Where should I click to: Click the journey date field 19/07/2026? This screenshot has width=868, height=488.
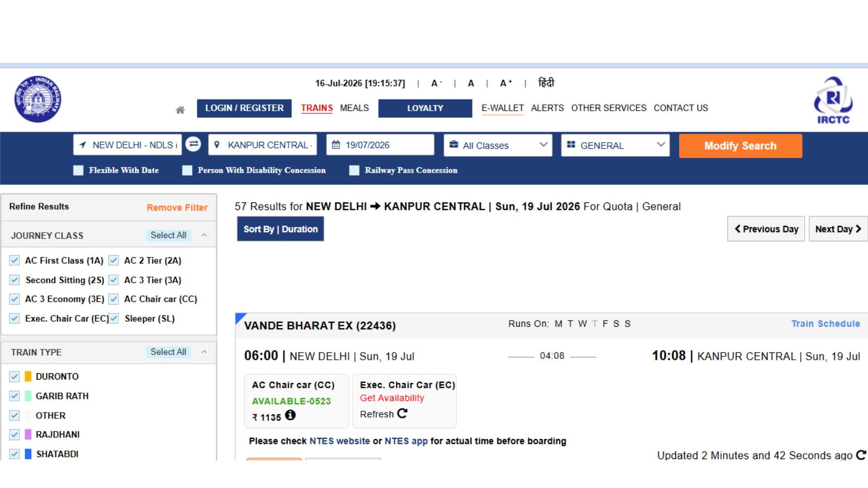click(380, 145)
